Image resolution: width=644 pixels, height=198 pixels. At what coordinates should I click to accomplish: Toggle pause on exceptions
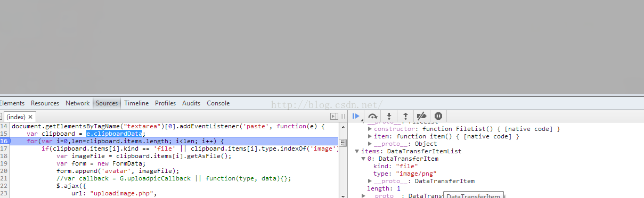coord(438,115)
